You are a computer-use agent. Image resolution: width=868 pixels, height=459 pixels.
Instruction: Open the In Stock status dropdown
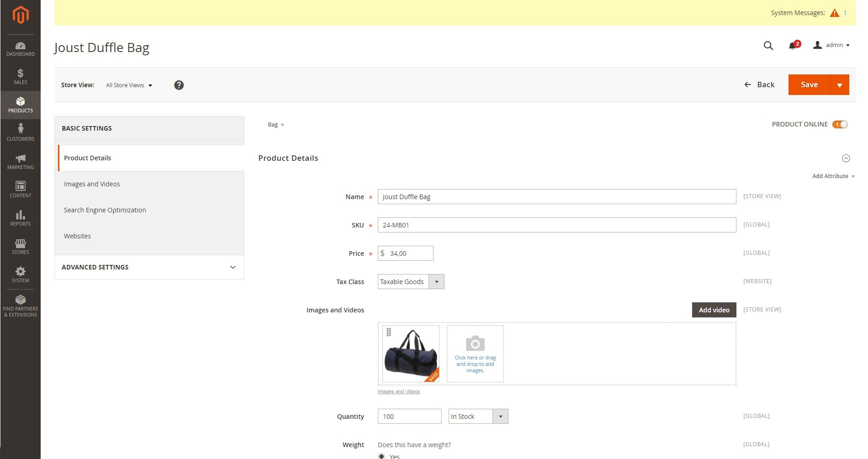(x=478, y=417)
